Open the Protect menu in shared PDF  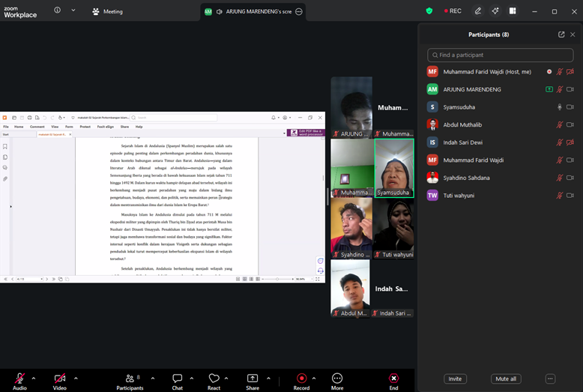(85, 127)
